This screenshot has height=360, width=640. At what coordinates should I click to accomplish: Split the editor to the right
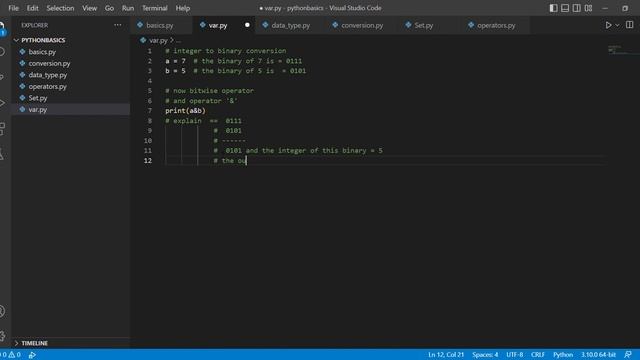(629, 25)
